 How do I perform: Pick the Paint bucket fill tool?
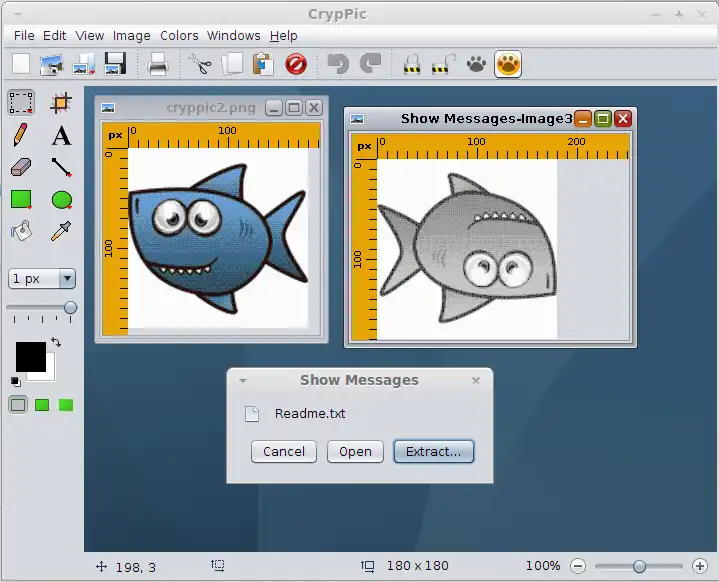[x=21, y=231]
